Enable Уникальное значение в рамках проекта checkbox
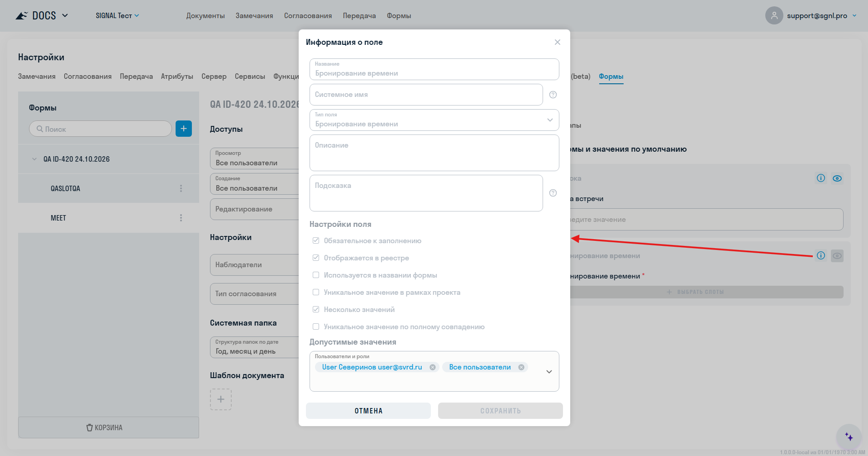The height and width of the screenshot is (456, 868). tap(316, 292)
